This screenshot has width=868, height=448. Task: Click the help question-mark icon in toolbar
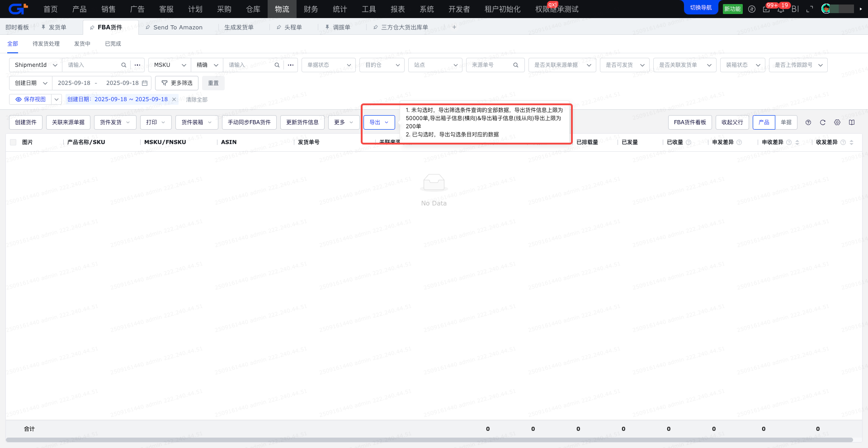point(808,122)
